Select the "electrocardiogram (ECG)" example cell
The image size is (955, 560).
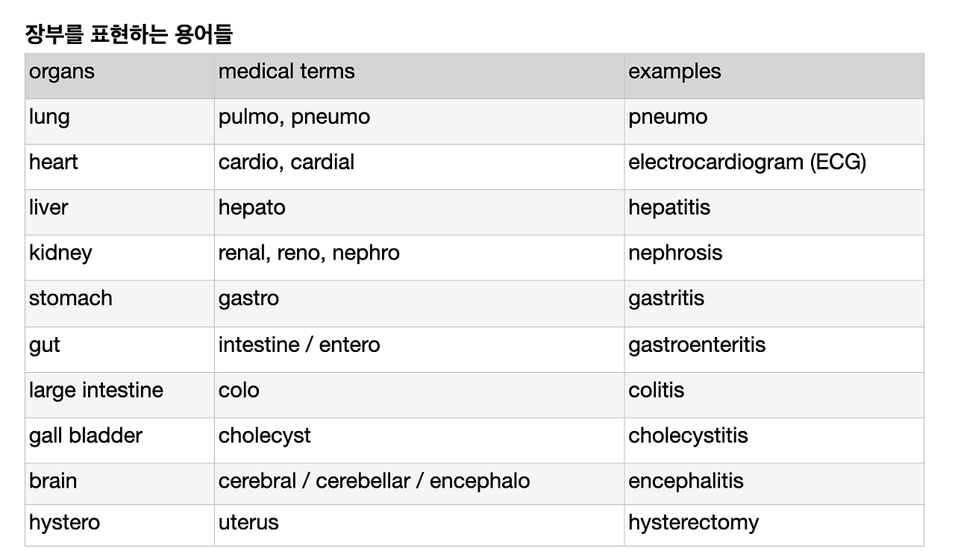747,163
